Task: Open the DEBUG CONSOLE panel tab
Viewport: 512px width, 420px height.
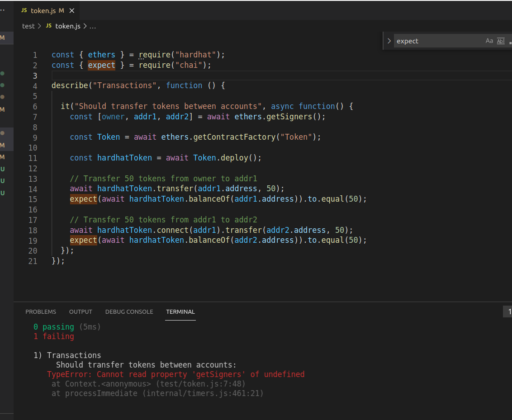Action: [129, 311]
